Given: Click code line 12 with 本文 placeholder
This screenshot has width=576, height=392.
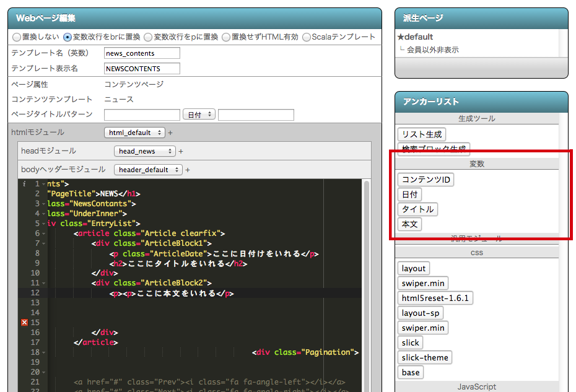Looking at the screenshot, I should click(171, 293).
